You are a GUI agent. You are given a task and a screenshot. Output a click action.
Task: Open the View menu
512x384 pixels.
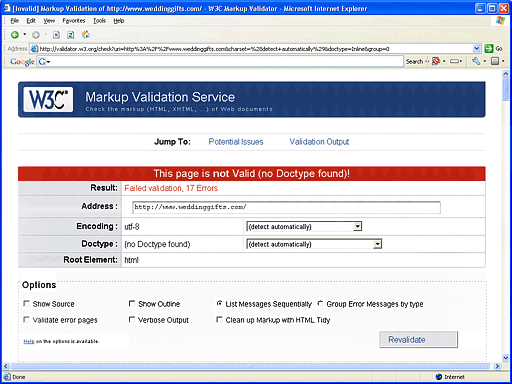(x=49, y=21)
